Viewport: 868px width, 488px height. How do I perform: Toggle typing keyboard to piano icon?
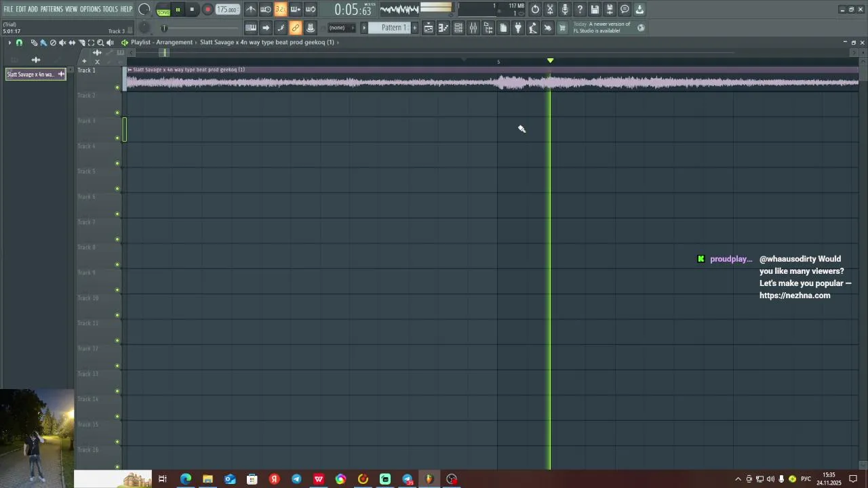pyautogui.click(x=251, y=28)
